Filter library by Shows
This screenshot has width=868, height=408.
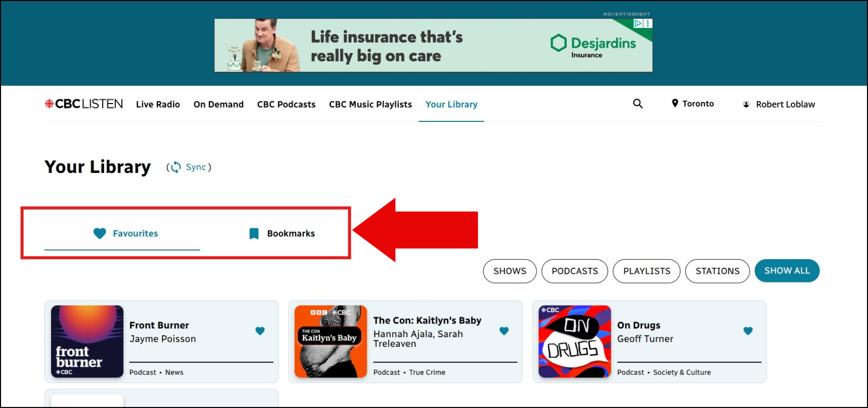click(510, 271)
